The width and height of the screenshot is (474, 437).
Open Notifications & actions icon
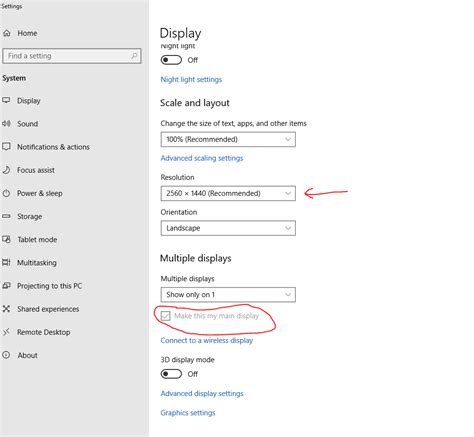6,147
